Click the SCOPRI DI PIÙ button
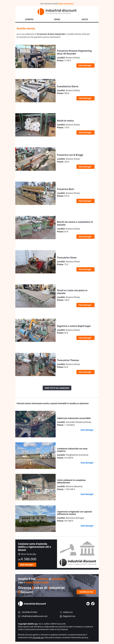 [x=86, y=592]
